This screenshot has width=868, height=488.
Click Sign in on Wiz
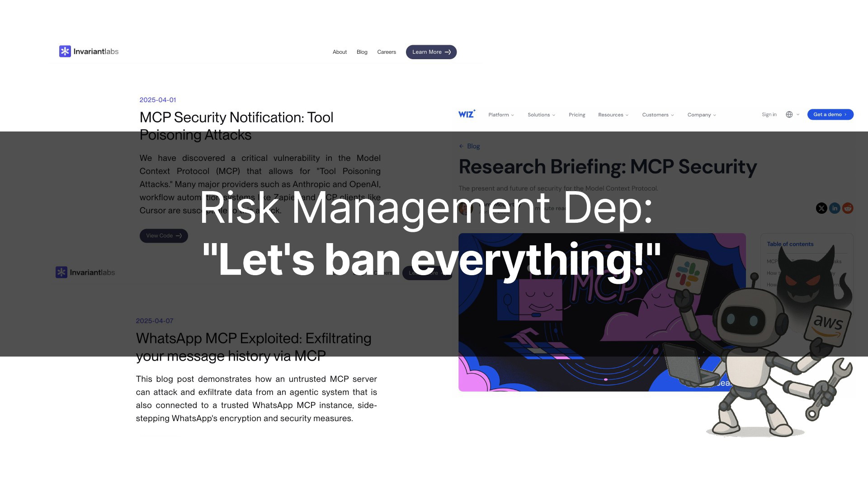tap(769, 114)
